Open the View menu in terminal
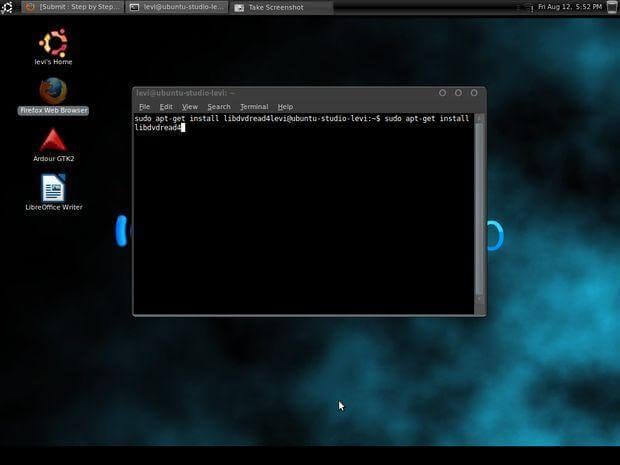This screenshot has width=620, height=465. [190, 107]
